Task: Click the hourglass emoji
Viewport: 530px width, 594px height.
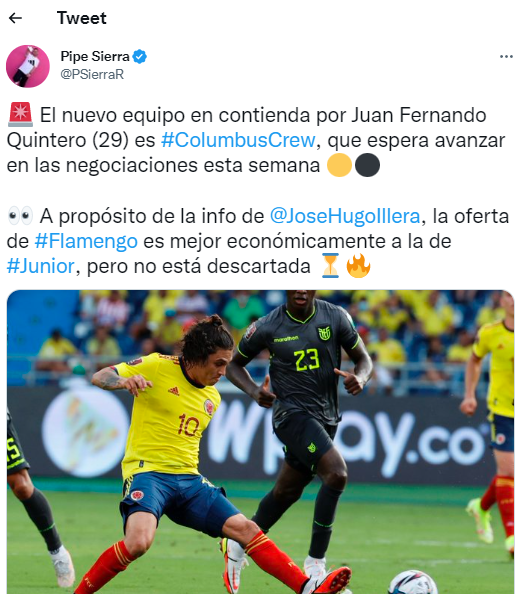Action: (x=330, y=266)
